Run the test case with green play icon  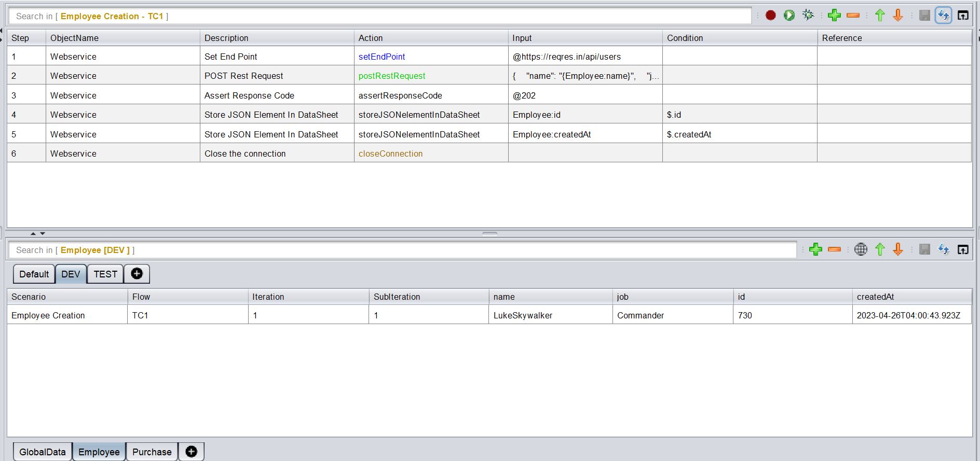point(789,16)
